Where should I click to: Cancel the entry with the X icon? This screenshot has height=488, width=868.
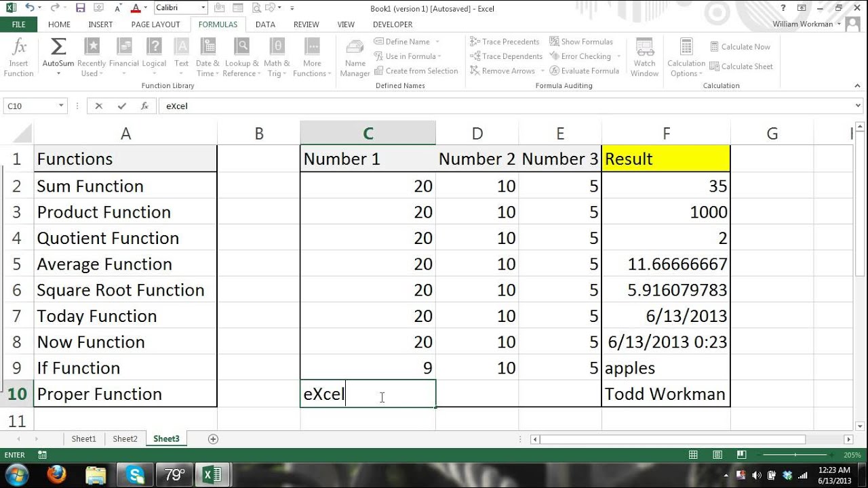click(x=99, y=106)
